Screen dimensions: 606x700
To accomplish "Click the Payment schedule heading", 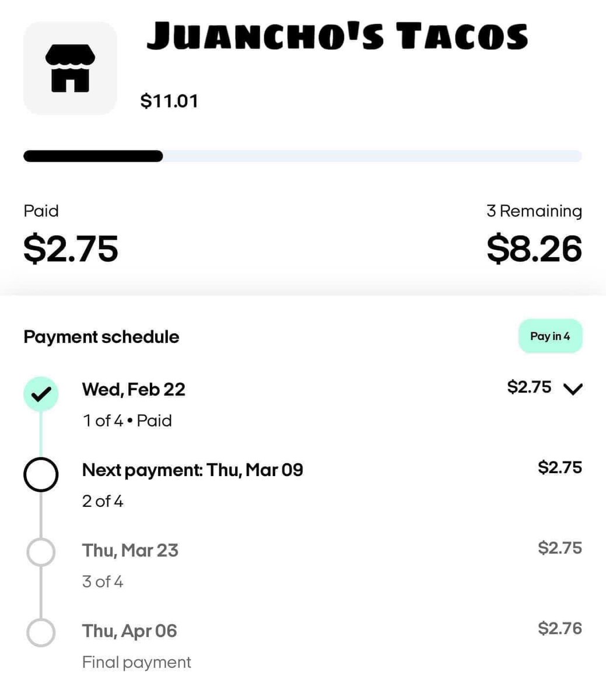I will click(x=101, y=337).
